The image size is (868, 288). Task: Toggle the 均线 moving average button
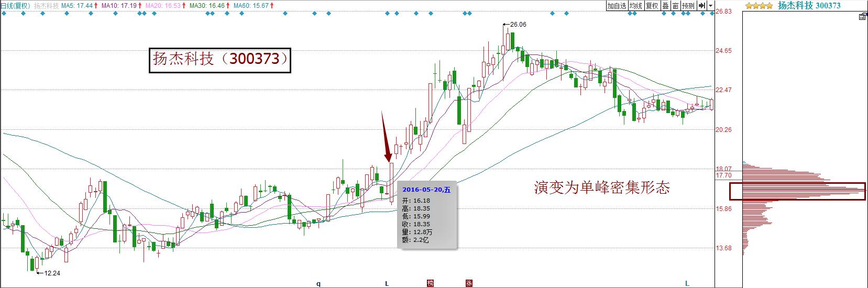(x=635, y=6)
